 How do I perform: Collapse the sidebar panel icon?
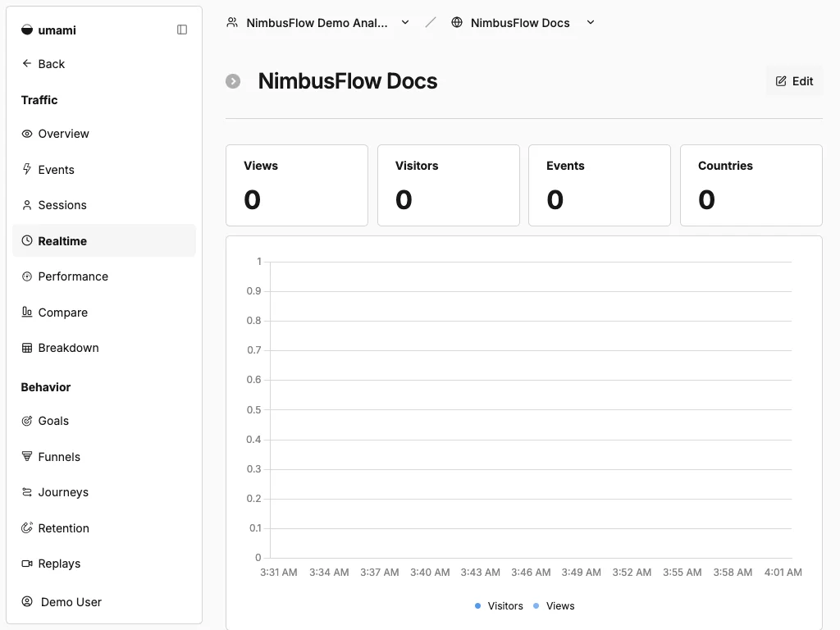click(x=182, y=30)
